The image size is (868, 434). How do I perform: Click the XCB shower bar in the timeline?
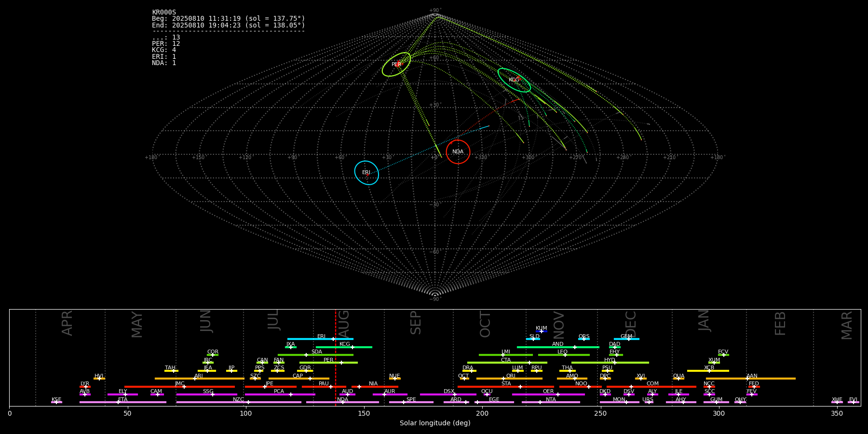coord(708,371)
